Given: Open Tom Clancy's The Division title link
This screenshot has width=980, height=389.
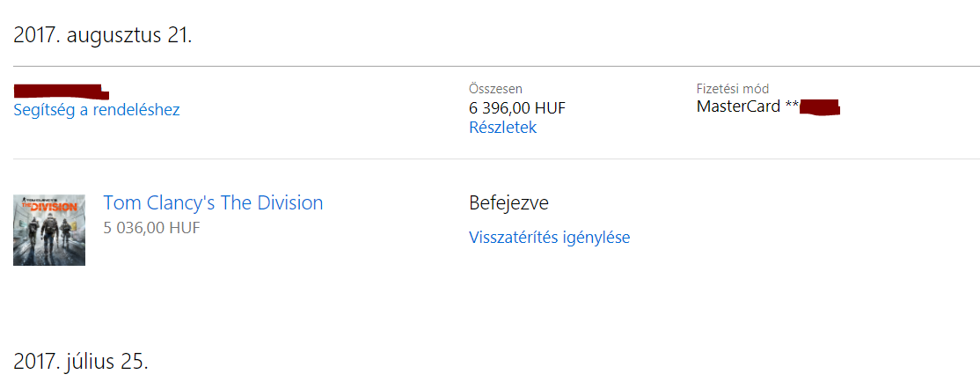Looking at the screenshot, I should [213, 203].
